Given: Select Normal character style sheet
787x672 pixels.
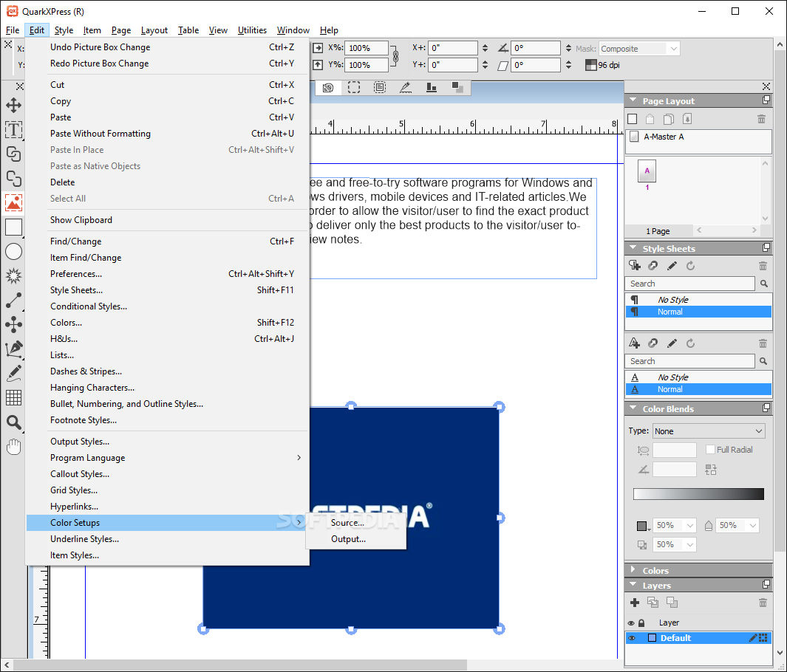Looking at the screenshot, I should click(698, 389).
